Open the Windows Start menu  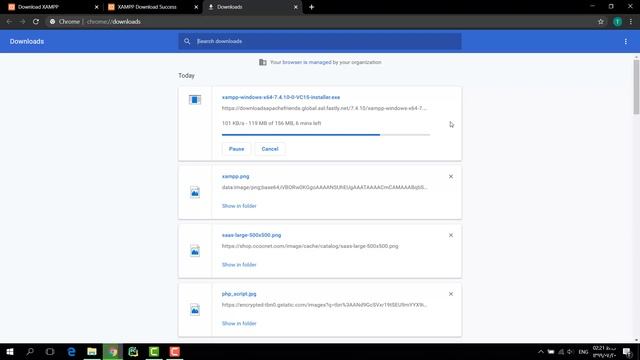click(x=10, y=351)
